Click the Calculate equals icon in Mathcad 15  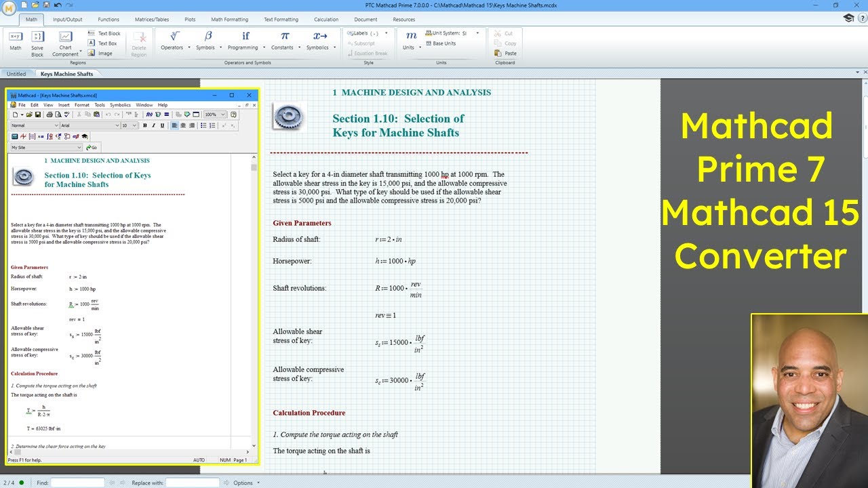point(167,115)
